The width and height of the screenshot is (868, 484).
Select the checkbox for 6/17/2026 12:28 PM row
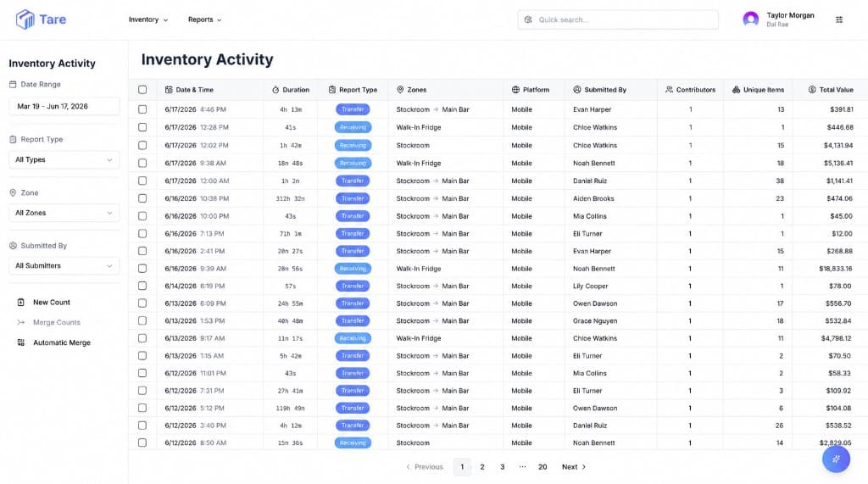(x=142, y=127)
